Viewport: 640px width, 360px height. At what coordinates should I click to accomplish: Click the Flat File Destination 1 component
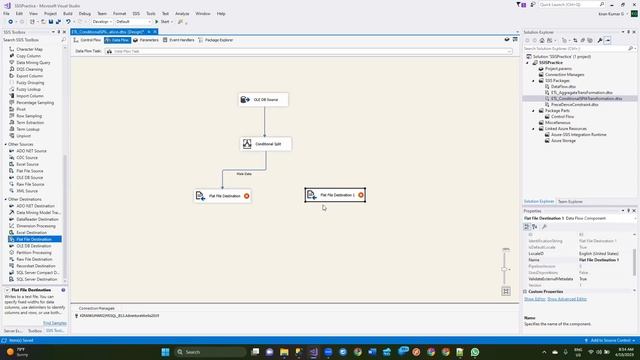[335, 195]
